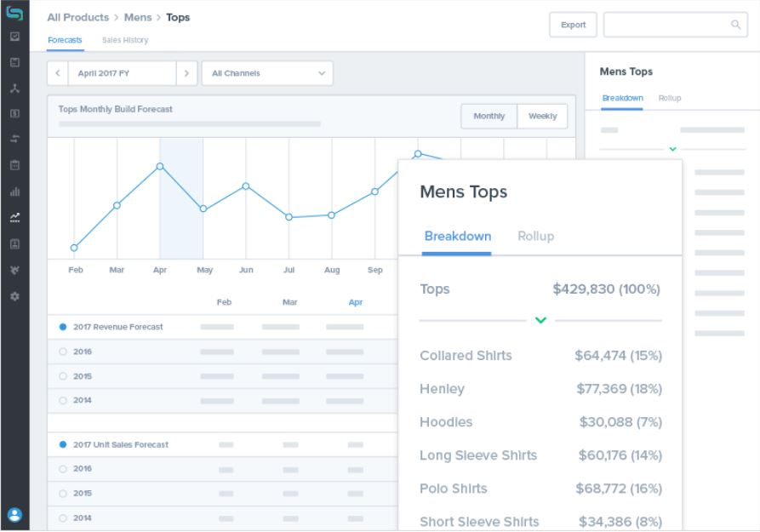The image size is (760, 532).
Task: Click green chevron in the background Mens Tops panel
Action: click(672, 149)
